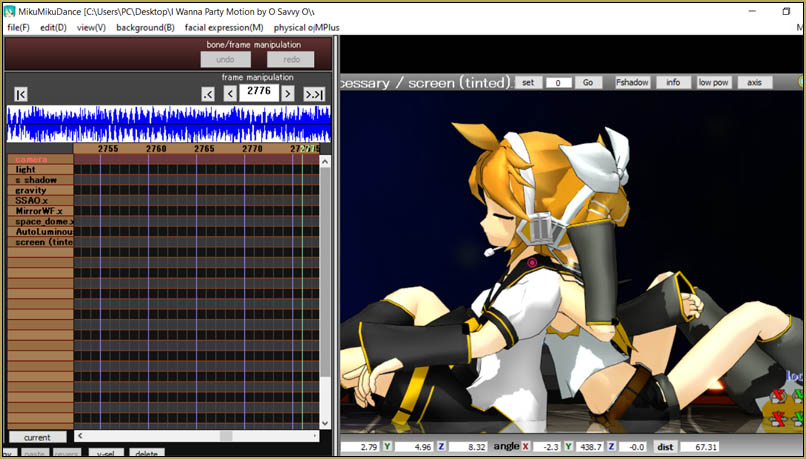Click frame 2770 marker on timeline ruler
This screenshot has height=459, width=806.
tap(252, 149)
